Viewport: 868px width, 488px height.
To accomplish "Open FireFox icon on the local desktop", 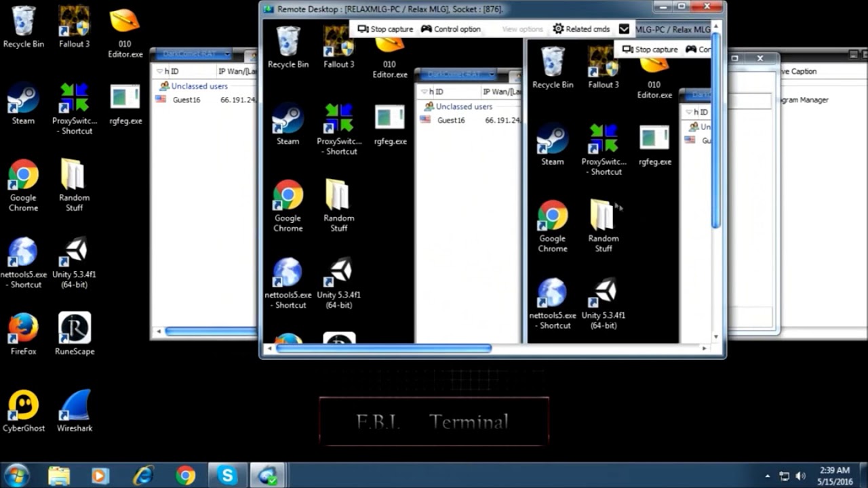I will point(23,334).
